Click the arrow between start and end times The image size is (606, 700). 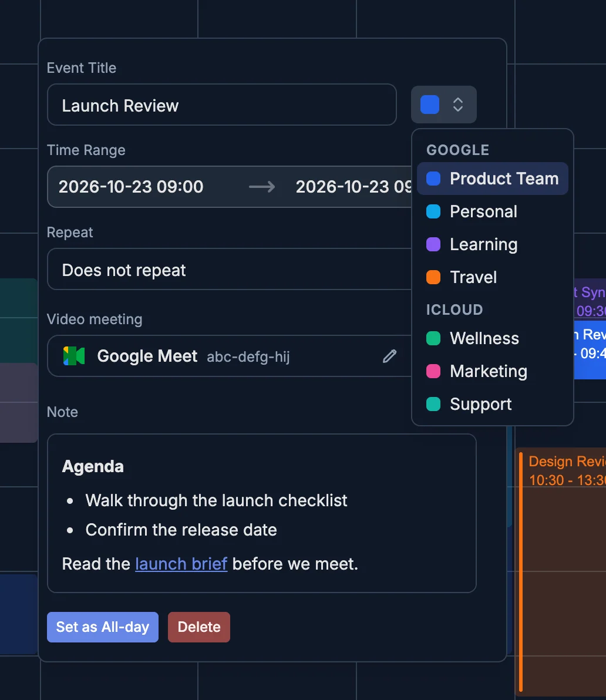point(262,187)
